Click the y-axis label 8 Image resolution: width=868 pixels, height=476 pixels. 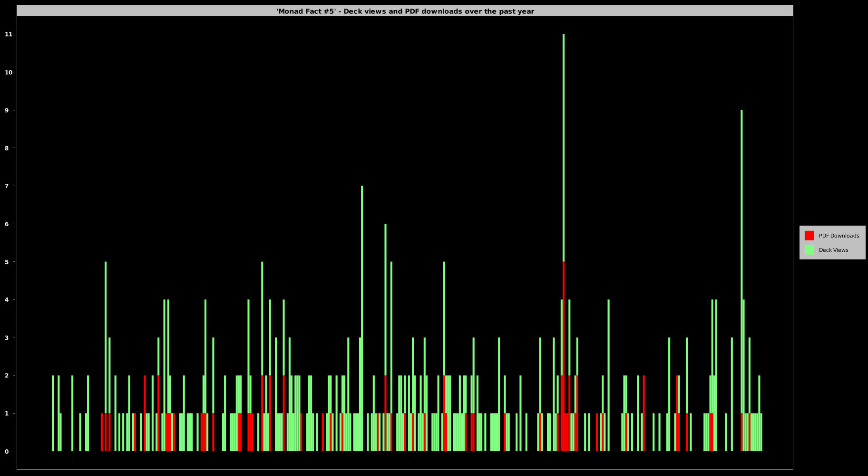(x=7, y=148)
